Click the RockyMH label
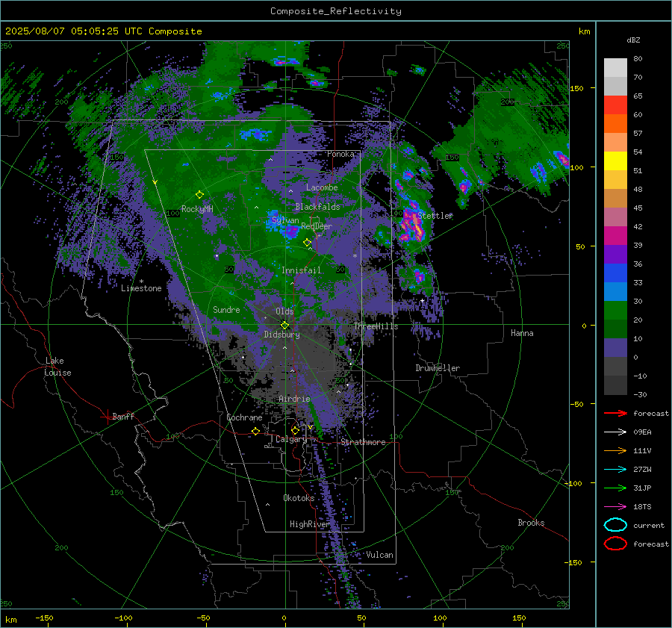The image size is (672, 628). (197, 209)
